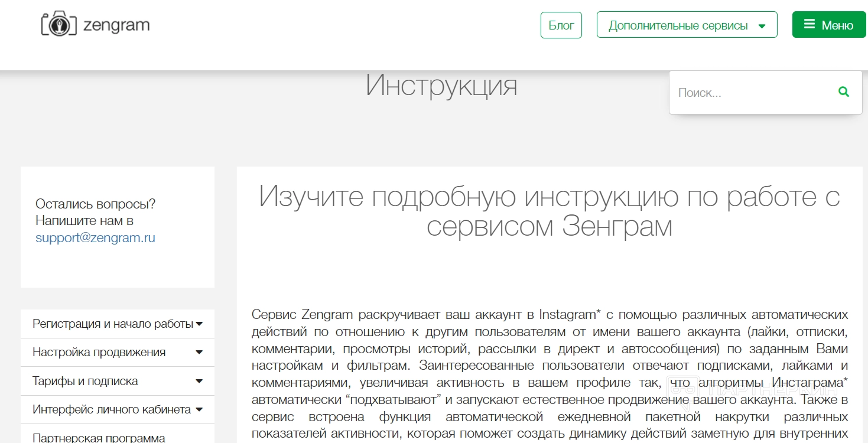Select Интерфейс личного кабинета menu item
The width and height of the screenshot is (868, 443).
[118, 409]
